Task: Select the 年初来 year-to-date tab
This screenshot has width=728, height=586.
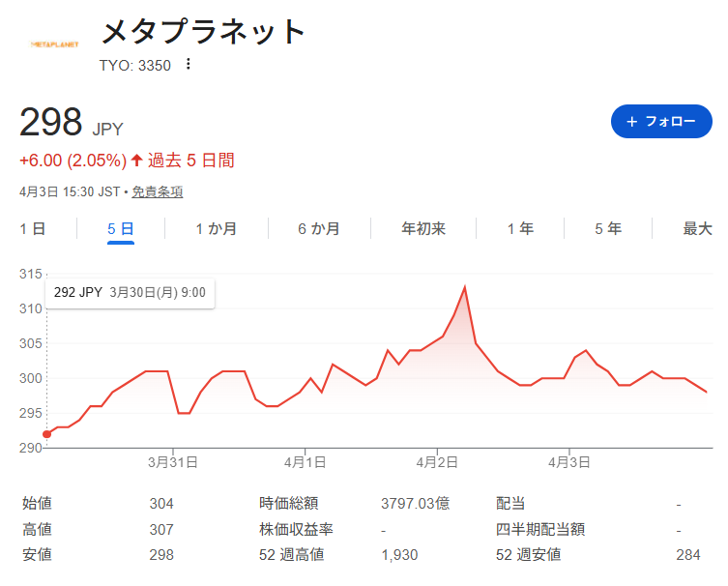Action: [x=423, y=228]
